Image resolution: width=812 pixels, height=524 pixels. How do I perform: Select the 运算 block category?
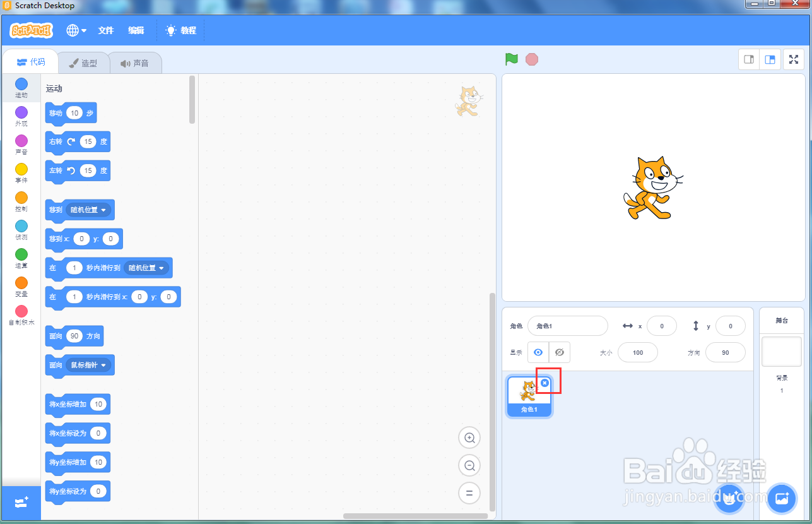tap(21, 258)
